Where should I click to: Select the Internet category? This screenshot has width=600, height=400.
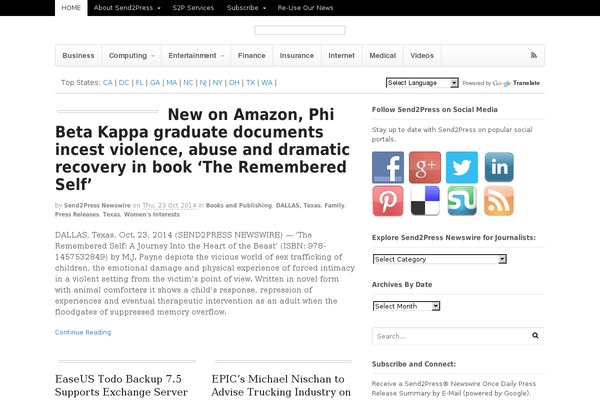tap(341, 56)
